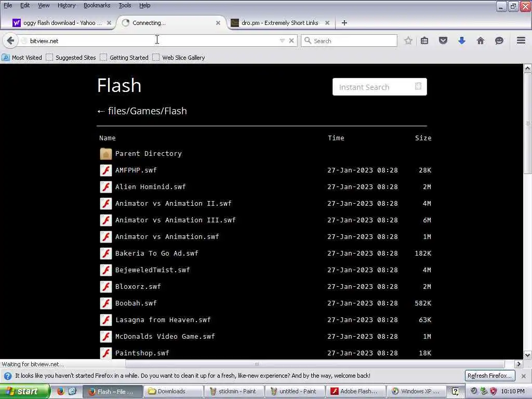The image size is (532, 399).
Task: Click the Refresh Firefox button
Action: [489, 376]
